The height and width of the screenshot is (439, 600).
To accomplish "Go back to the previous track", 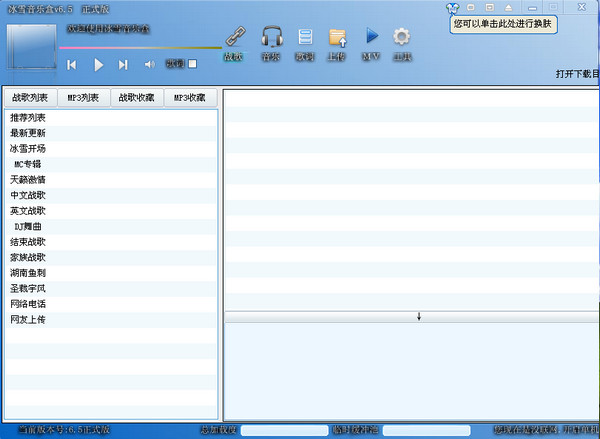I will coord(72,65).
